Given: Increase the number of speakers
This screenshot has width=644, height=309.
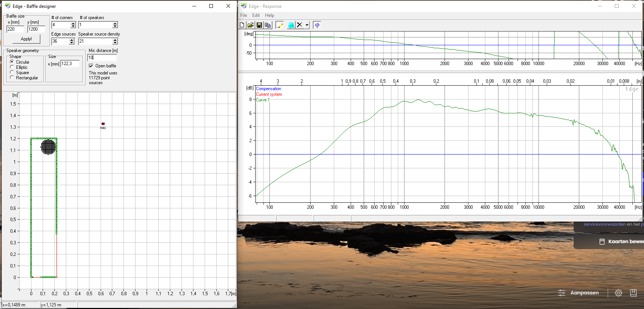Looking at the screenshot, I should click(x=115, y=23).
